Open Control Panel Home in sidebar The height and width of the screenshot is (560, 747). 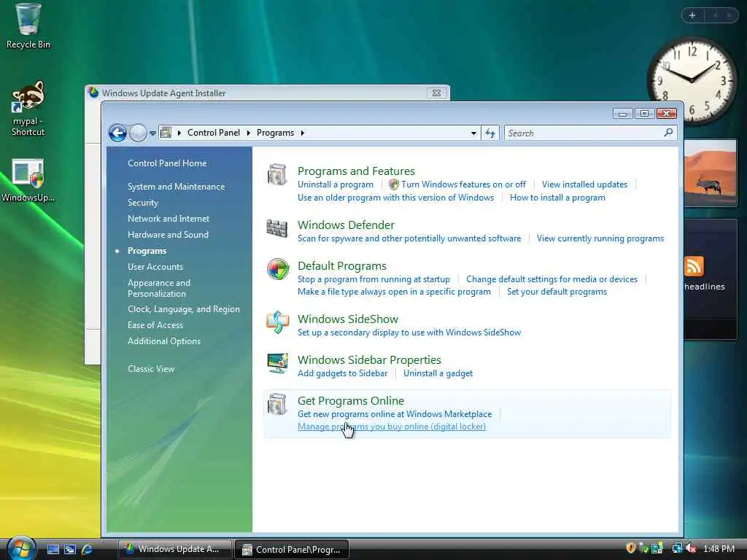pos(167,163)
